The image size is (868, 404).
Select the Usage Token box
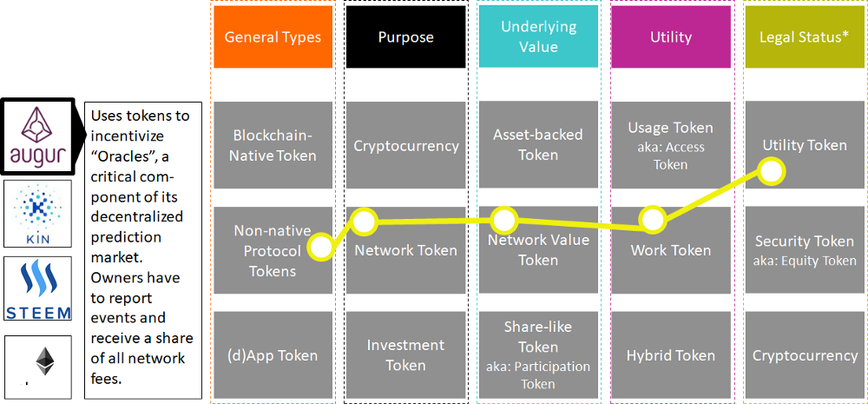(x=671, y=145)
